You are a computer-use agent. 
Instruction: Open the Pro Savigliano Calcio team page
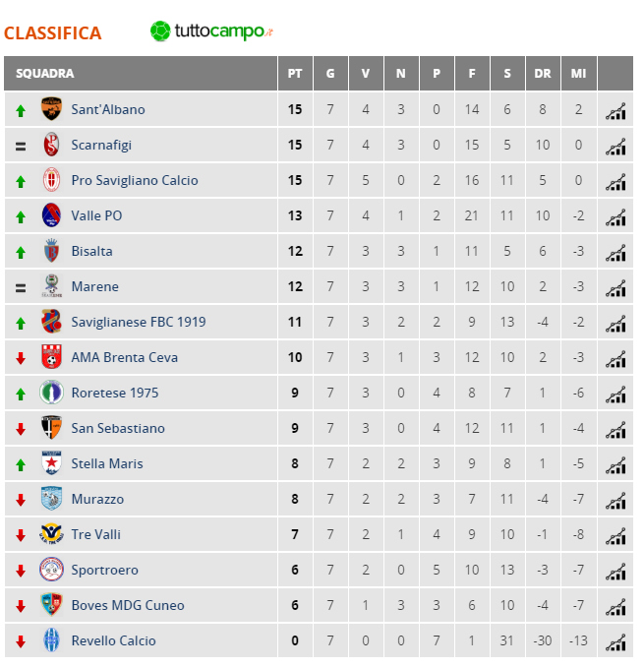[x=135, y=180]
